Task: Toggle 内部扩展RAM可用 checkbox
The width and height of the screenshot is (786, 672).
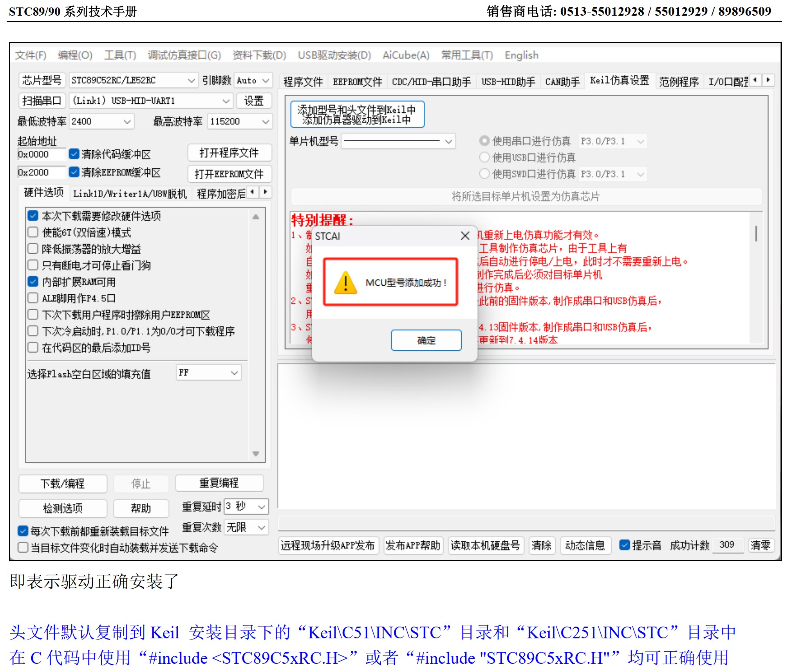Action: (33, 281)
